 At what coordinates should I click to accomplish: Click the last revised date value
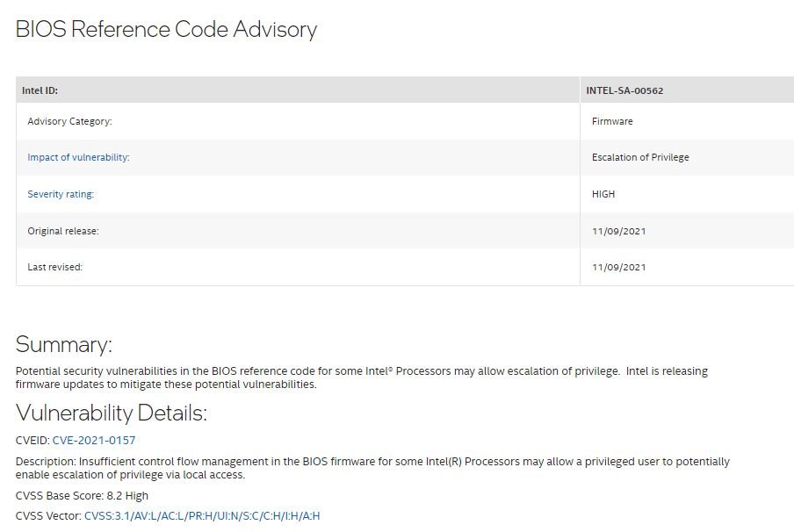pyautogui.click(x=619, y=267)
